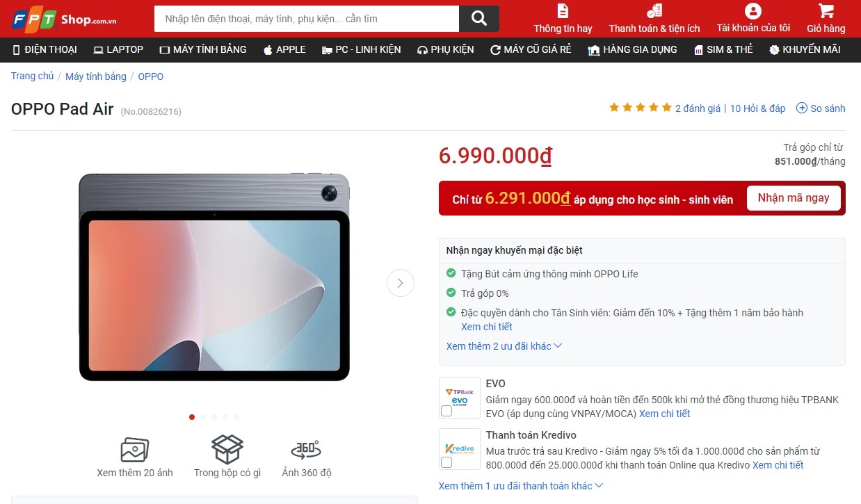Go to OPPO breadcrumb link
Viewport: 861px width, 504px height.
click(x=151, y=76)
